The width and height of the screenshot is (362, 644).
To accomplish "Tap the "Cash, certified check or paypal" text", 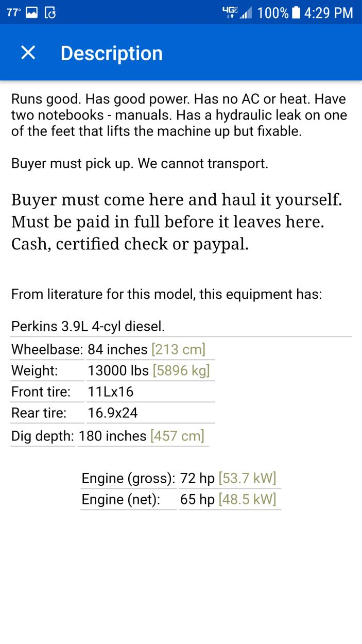I will pos(130,244).
